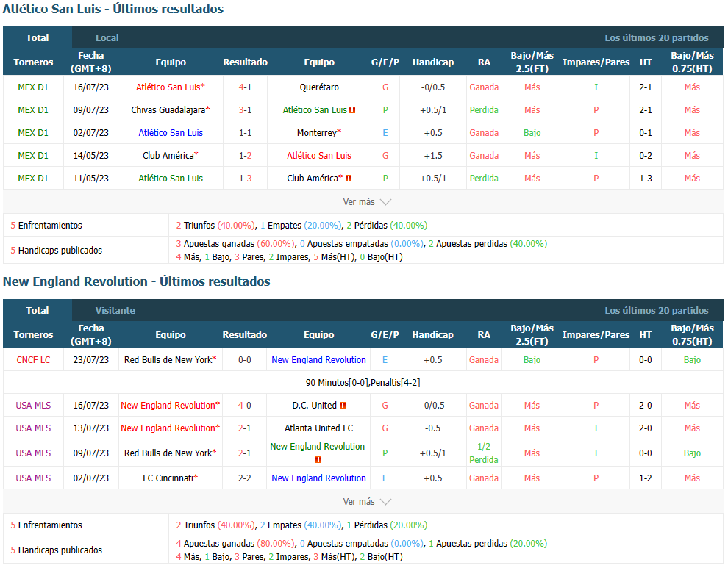Open New England Revolution in the 23/07/23 row
Viewport: 728px width, 568px height.
click(318, 359)
